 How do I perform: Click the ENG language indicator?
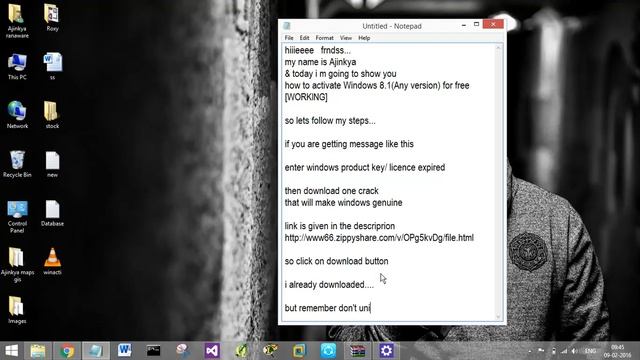(x=590, y=351)
